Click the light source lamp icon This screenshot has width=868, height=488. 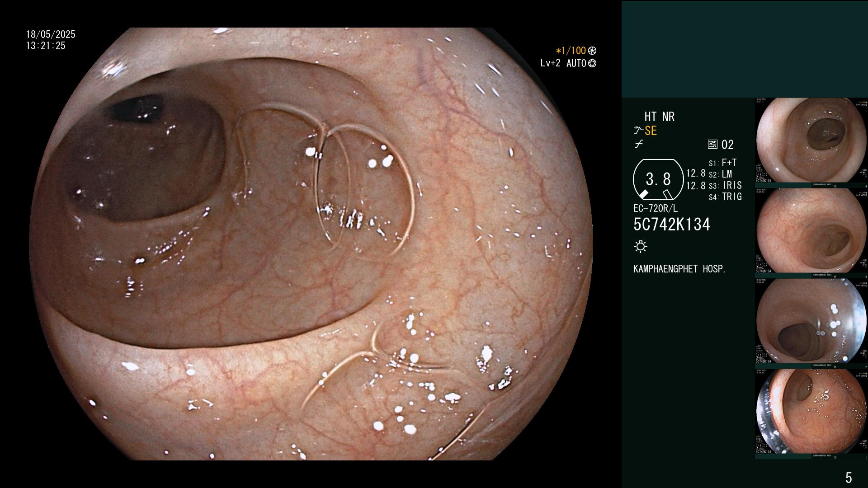point(641,246)
